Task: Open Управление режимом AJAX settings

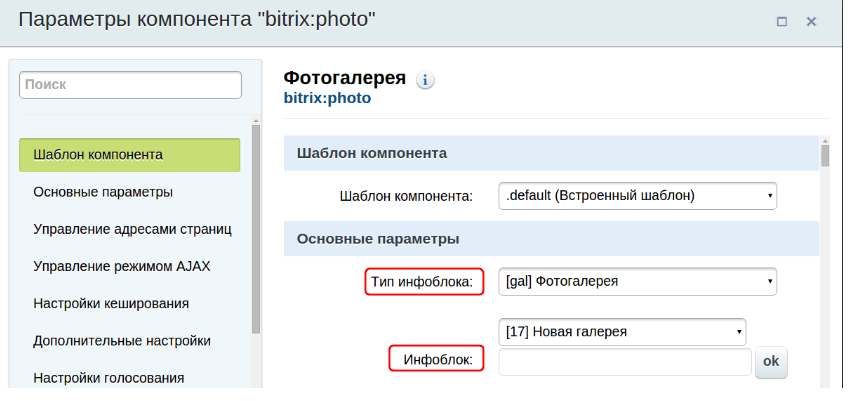Action: pyautogui.click(x=121, y=266)
